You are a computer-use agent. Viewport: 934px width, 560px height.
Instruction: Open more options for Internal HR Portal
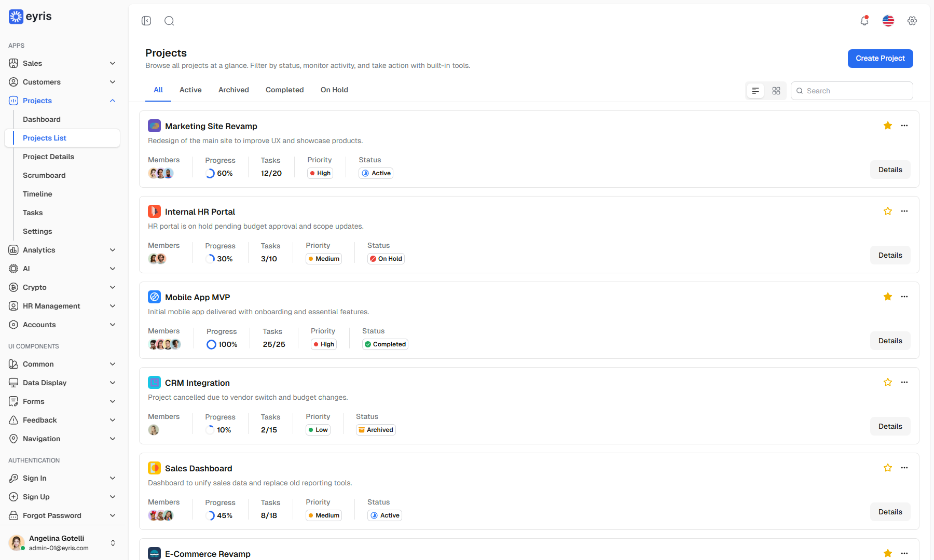[x=904, y=211]
